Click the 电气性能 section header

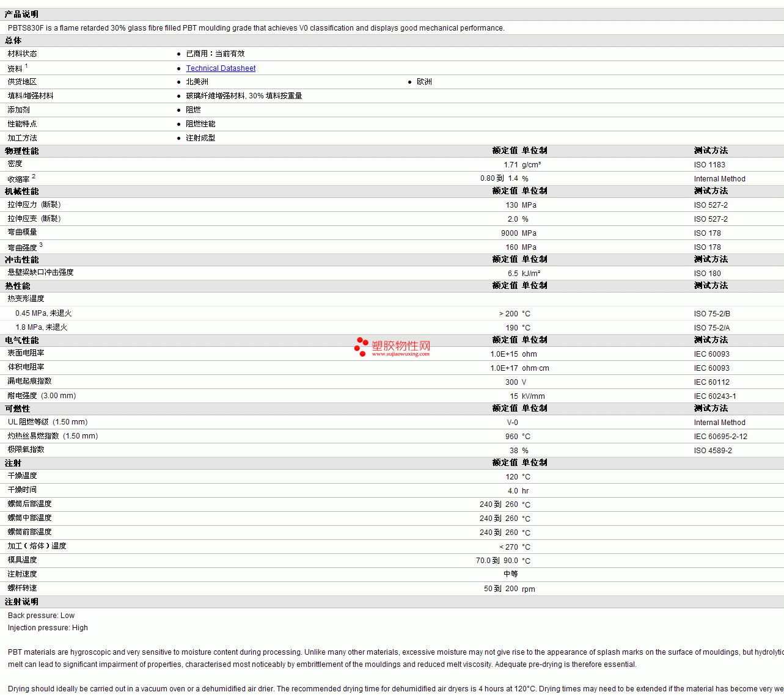[21, 340]
